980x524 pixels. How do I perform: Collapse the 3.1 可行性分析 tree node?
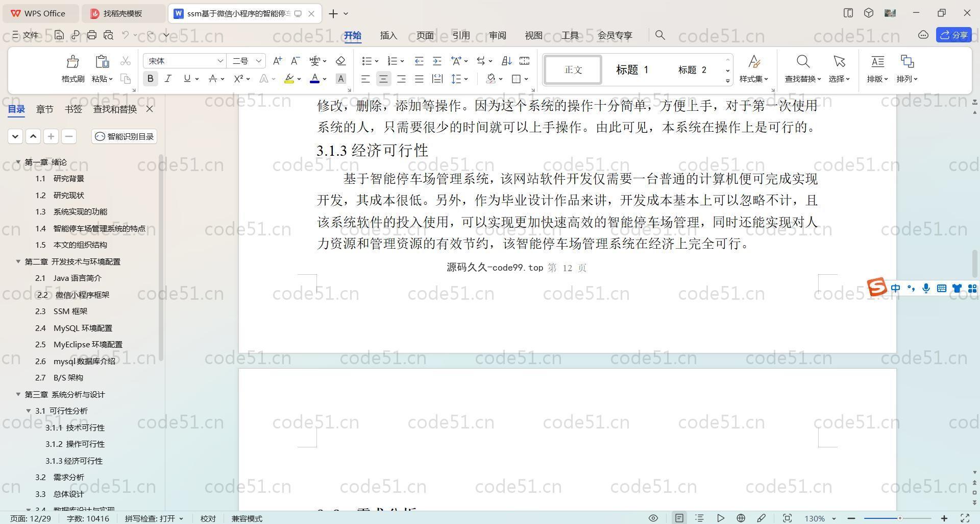pyautogui.click(x=29, y=411)
